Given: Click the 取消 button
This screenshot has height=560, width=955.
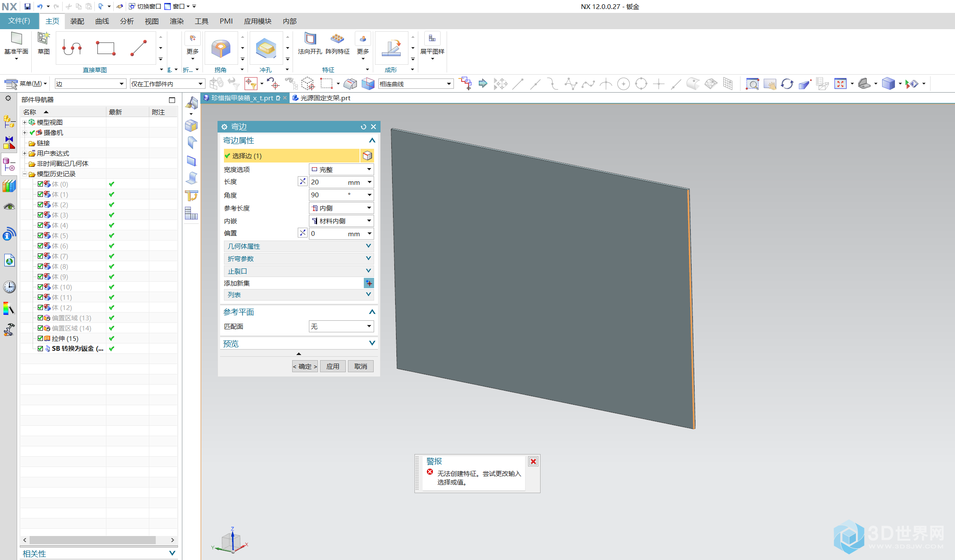Looking at the screenshot, I should [x=360, y=366].
